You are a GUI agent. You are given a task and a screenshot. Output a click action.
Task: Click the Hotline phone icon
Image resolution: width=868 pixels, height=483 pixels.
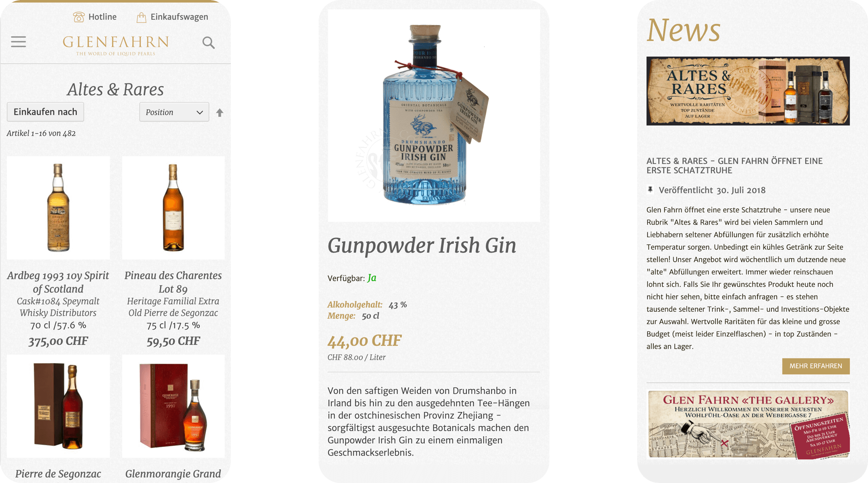point(79,17)
